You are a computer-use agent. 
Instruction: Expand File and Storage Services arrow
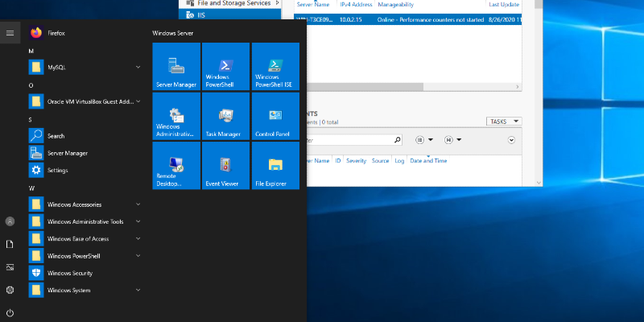point(277,3)
